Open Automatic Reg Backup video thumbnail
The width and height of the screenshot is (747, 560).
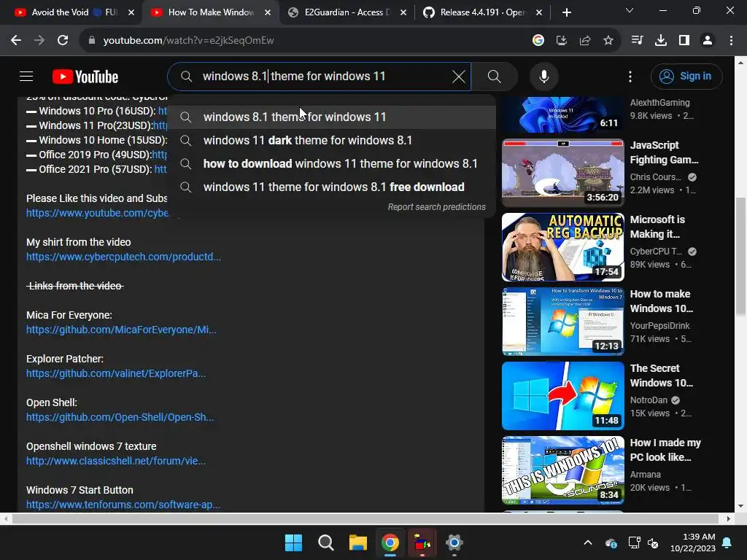562,246
